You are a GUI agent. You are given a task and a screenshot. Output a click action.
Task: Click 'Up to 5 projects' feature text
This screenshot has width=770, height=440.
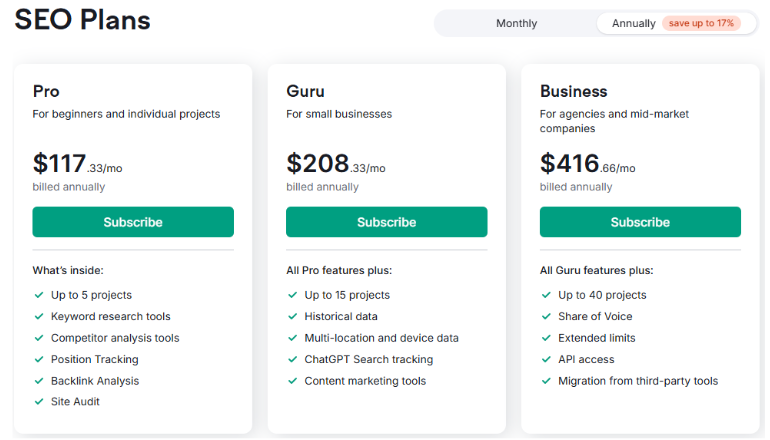(x=91, y=295)
